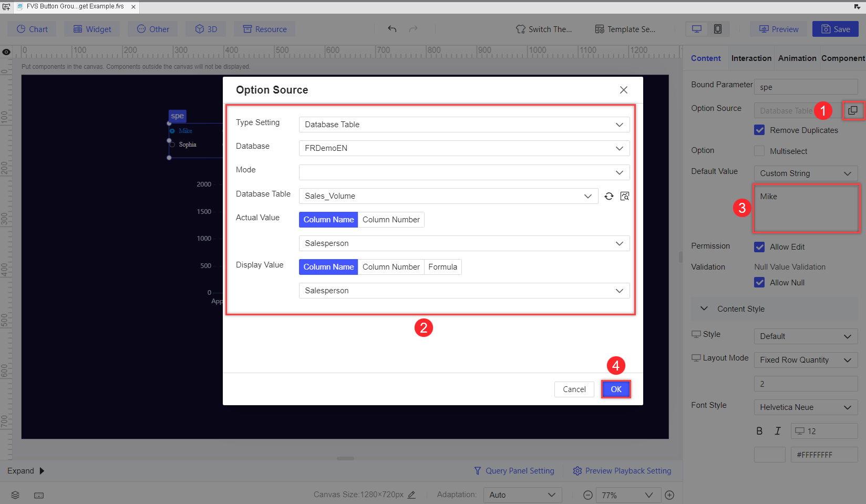Open the Mode dropdown
The width and height of the screenshot is (866, 504).
click(465, 172)
